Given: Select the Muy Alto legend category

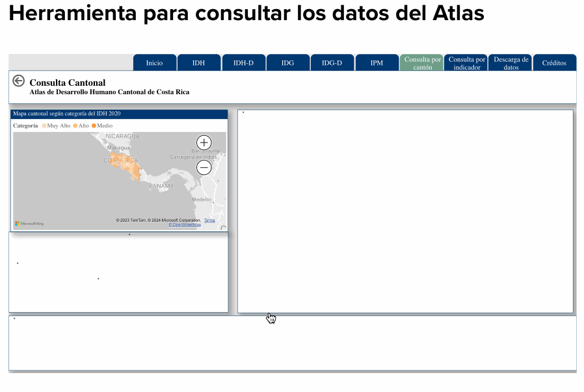Looking at the screenshot, I should click(57, 125).
